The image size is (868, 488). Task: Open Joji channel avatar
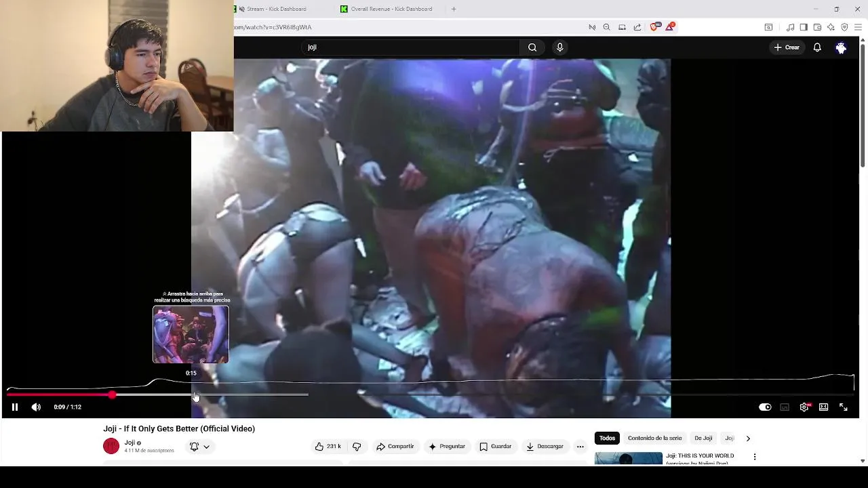point(111,446)
